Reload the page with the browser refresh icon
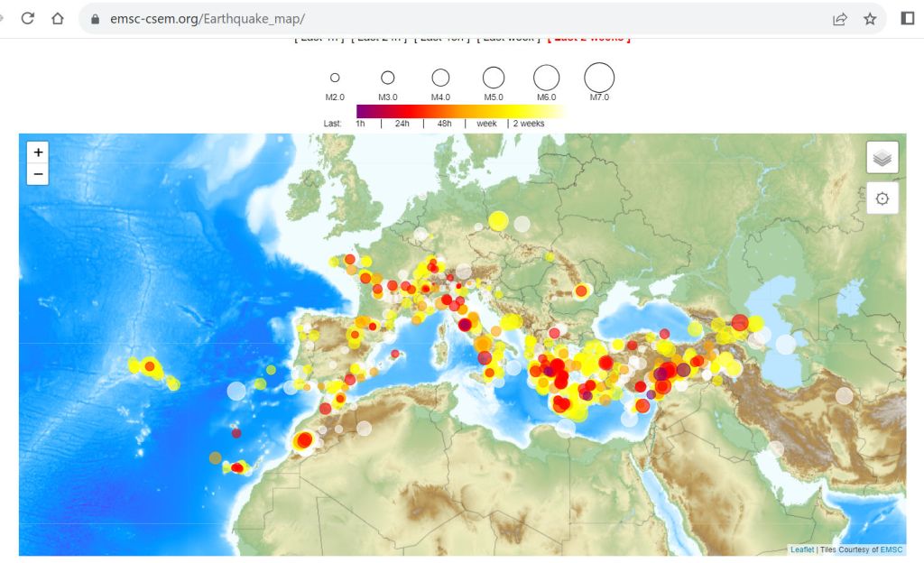 [28, 18]
